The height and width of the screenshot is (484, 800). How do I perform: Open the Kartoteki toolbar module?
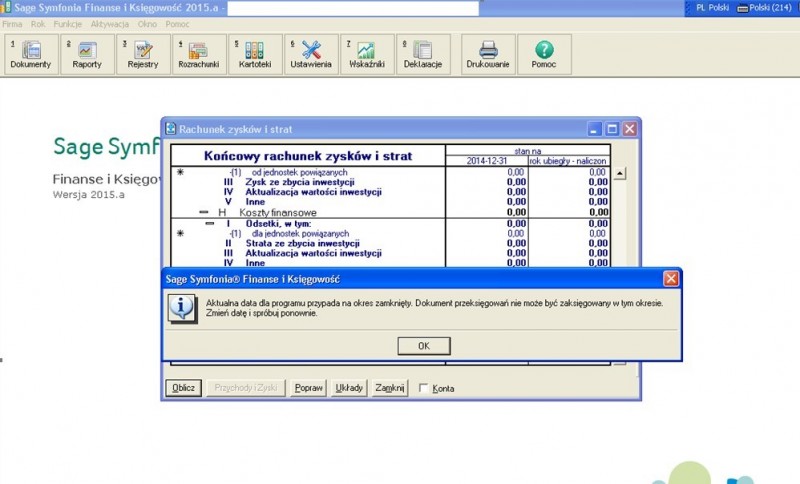click(x=255, y=55)
